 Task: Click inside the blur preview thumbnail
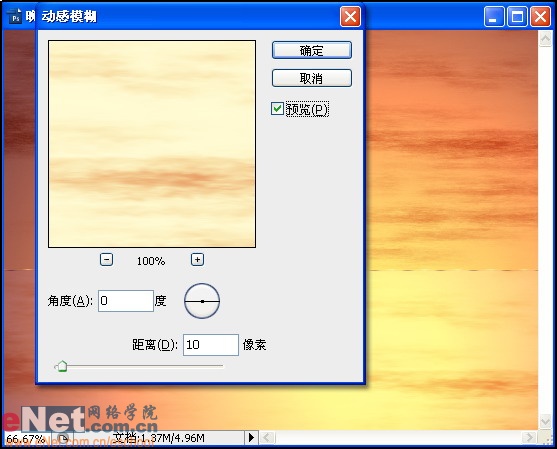coord(152,144)
